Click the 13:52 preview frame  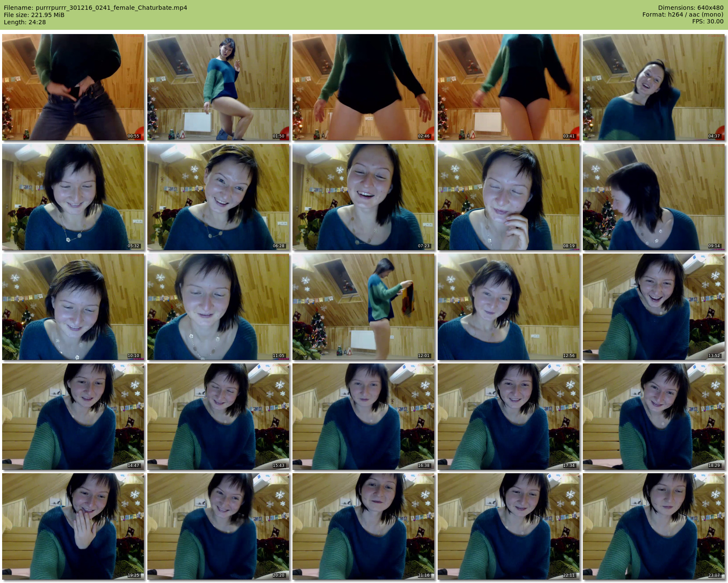pyautogui.click(x=654, y=307)
